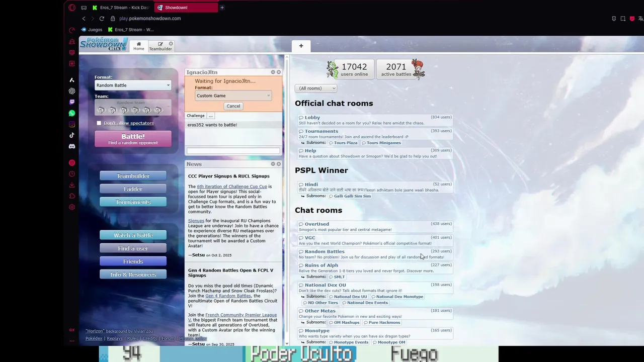Open the Gen 4 Random Battles link
644x362 pixels.
pyautogui.click(x=228, y=296)
